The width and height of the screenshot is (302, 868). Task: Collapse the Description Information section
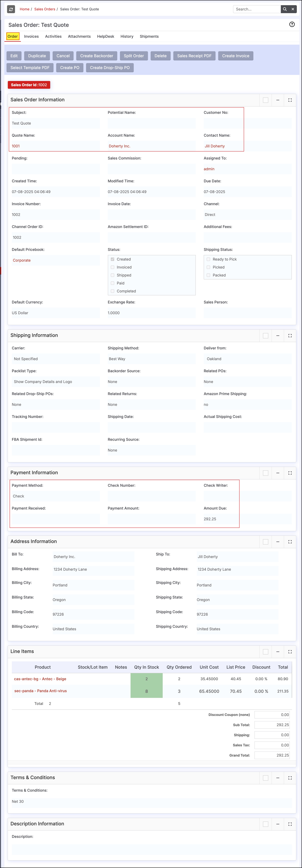pyautogui.click(x=278, y=824)
